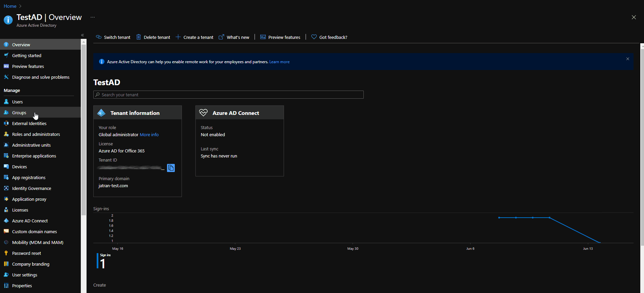
Task: Click the Password reset key icon
Action: click(6, 253)
